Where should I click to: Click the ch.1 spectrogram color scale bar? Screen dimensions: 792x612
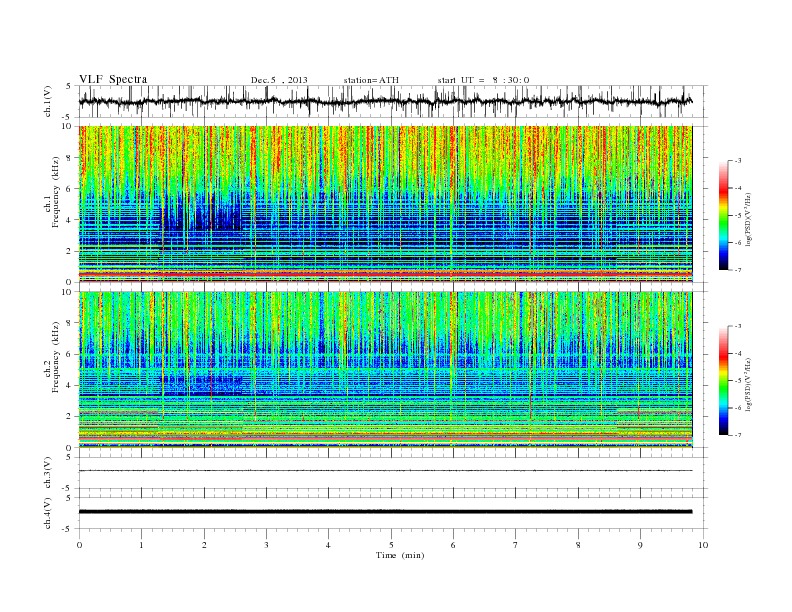click(723, 215)
